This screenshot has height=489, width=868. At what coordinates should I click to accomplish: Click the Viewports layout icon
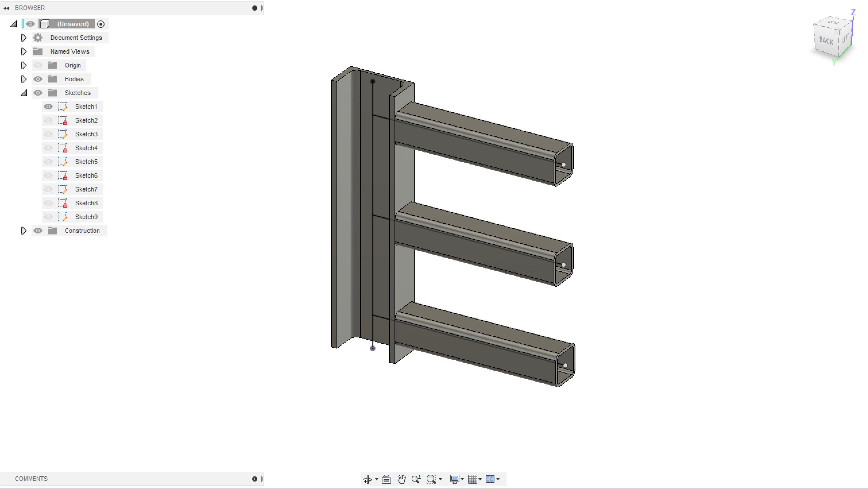click(490, 479)
